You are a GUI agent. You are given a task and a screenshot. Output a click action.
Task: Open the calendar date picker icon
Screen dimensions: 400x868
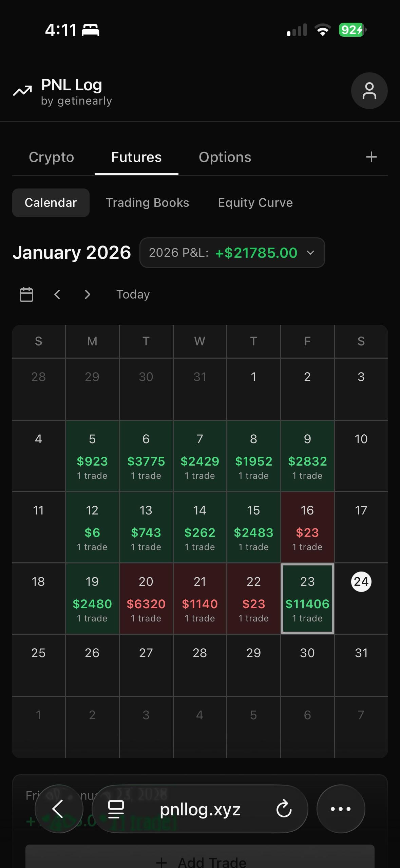[26, 294]
